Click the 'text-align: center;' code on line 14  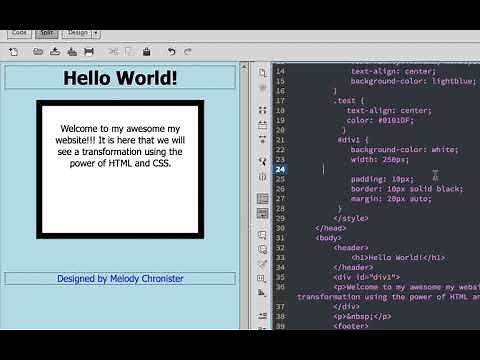coord(393,71)
